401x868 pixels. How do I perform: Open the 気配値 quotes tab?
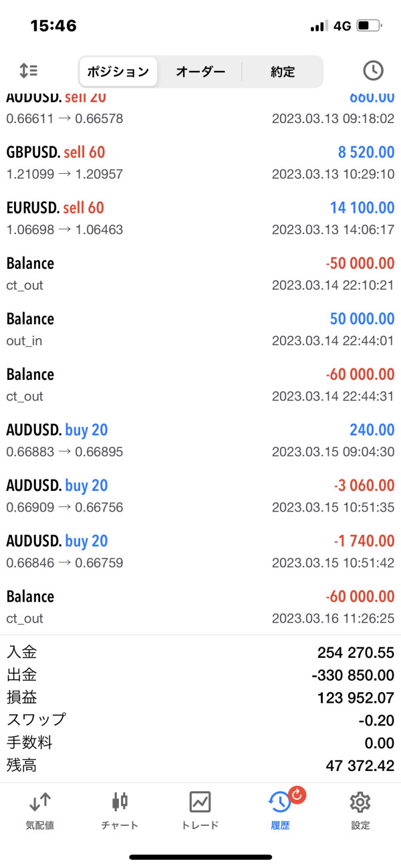click(x=40, y=810)
